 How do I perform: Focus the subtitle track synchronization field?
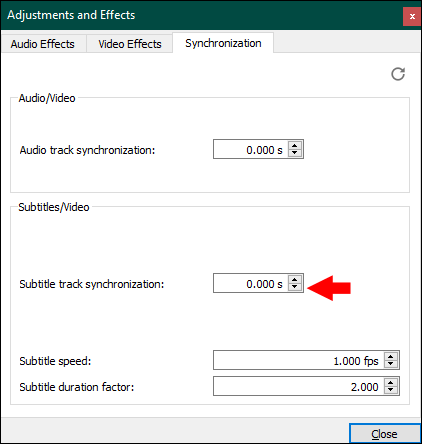(251, 283)
